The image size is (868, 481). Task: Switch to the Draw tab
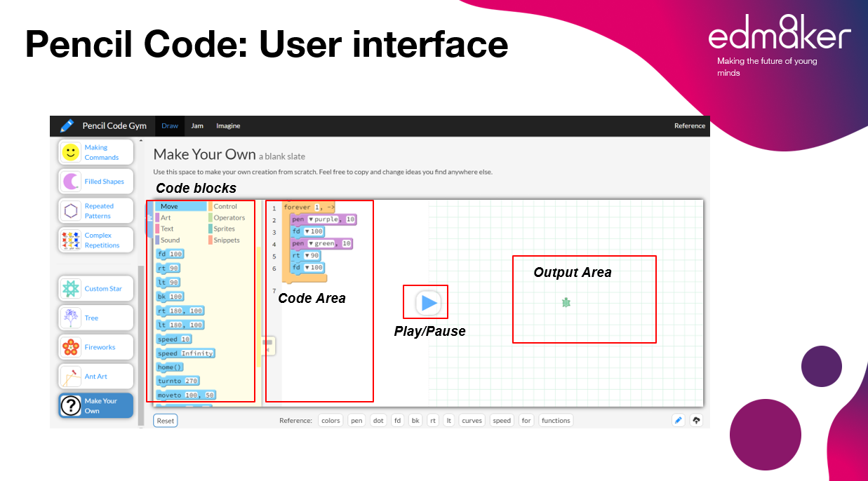pos(170,126)
